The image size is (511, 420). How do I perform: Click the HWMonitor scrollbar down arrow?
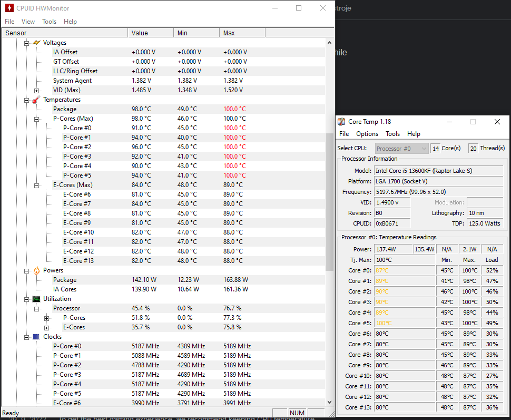330,402
